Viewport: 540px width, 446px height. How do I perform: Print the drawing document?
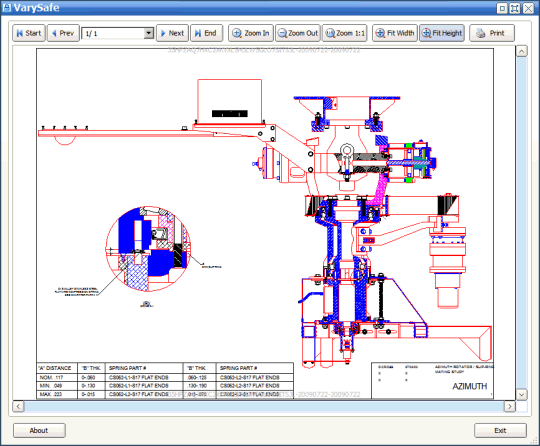pos(492,33)
